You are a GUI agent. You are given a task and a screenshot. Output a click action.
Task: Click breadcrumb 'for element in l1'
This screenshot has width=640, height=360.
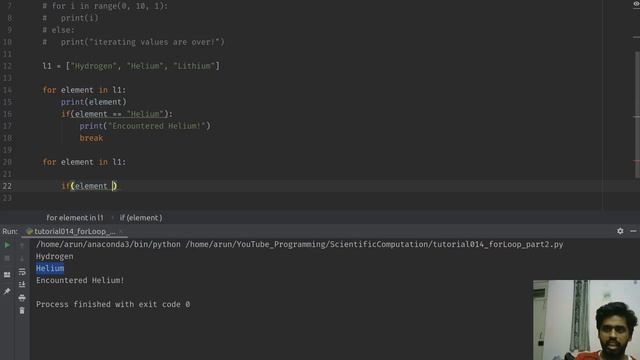pyautogui.click(x=75, y=218)
